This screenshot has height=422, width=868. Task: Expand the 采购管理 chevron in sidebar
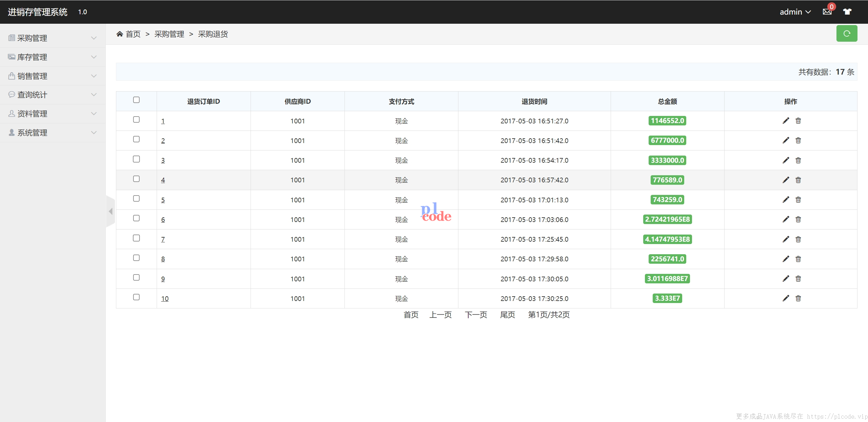click(94, 38)
